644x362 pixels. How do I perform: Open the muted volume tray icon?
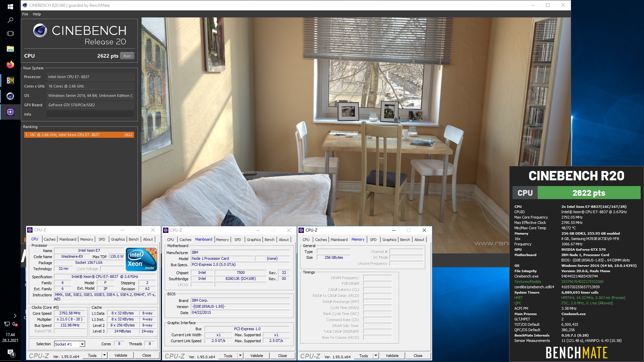(15, 324)
